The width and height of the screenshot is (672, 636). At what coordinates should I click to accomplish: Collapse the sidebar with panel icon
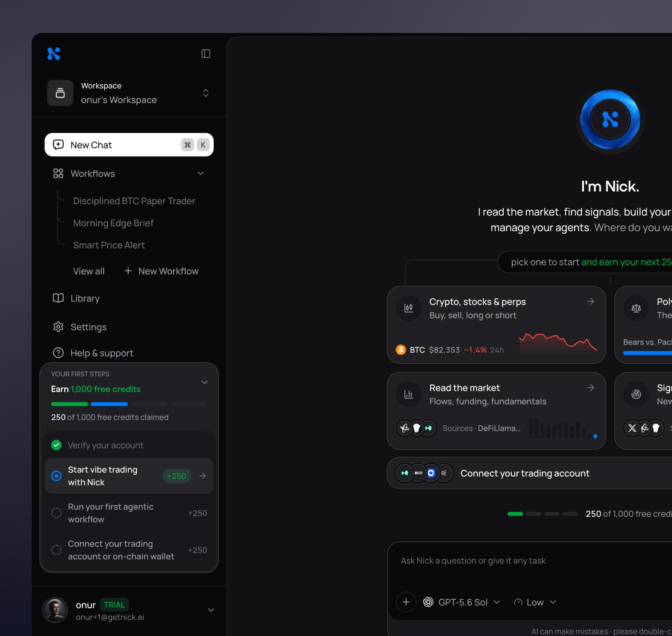(206, 53)
